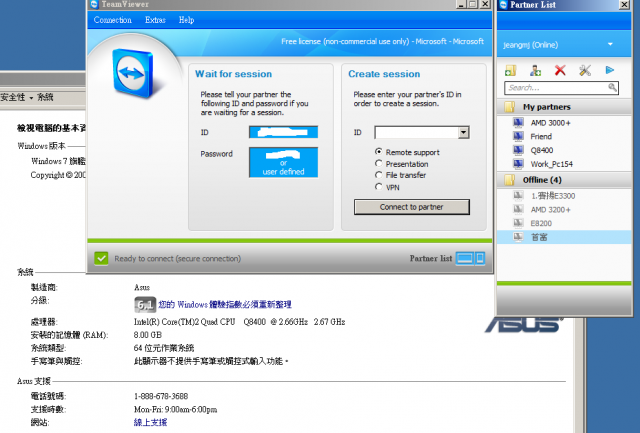Click the red X remove partner icon

click(560, 71)
